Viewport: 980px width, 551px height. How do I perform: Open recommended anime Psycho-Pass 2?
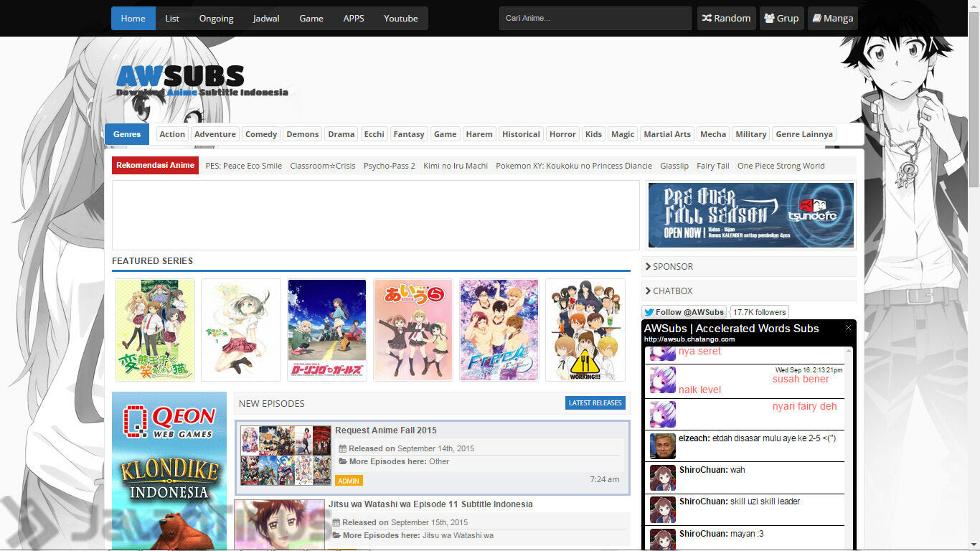click(x=390, y=166)
